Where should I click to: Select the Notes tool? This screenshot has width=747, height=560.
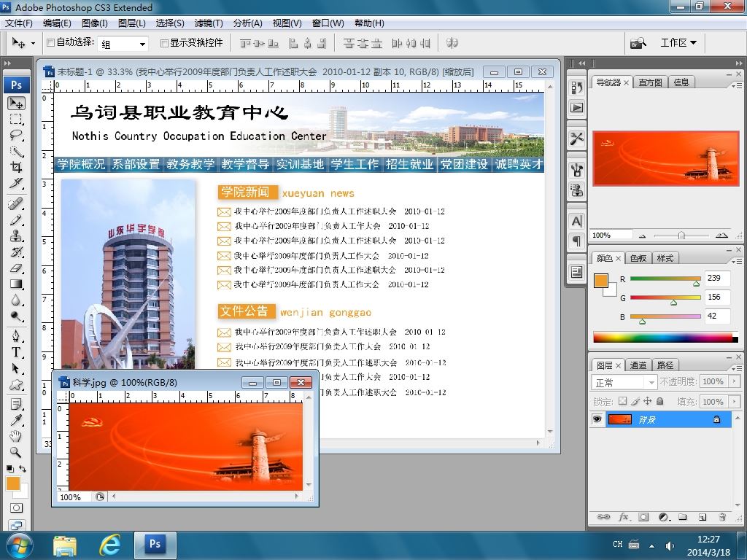click(16, 405)
